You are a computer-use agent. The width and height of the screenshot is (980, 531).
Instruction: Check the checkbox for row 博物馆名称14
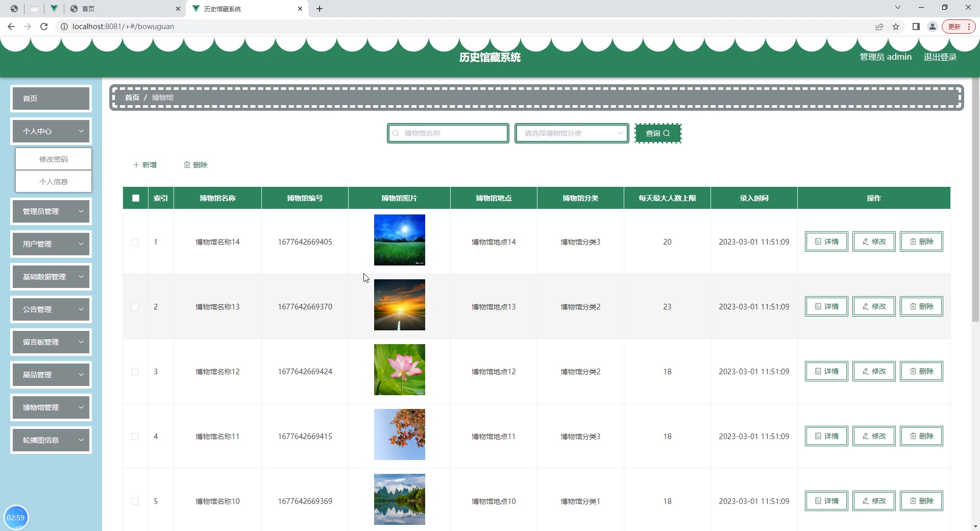pos(135,242)
